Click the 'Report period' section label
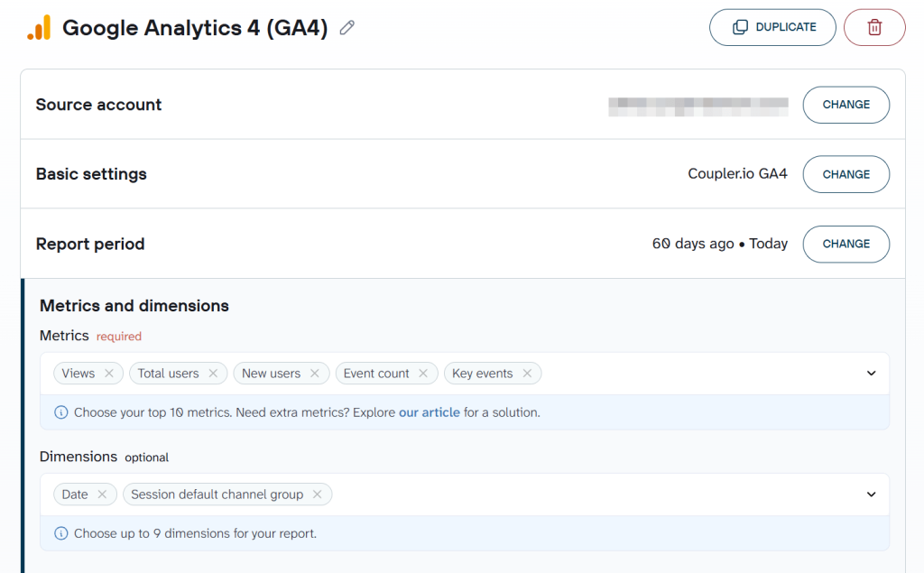 (x=90, y=244)
